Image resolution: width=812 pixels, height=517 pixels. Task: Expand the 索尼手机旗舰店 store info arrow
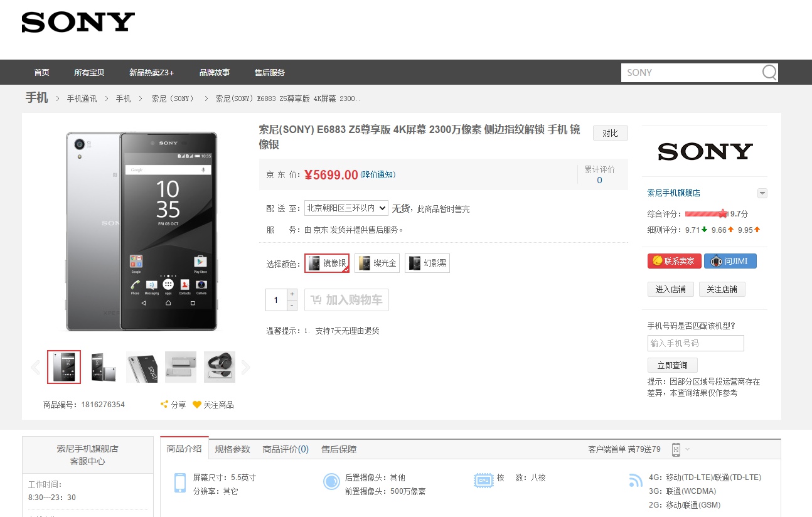click(762, 193)
